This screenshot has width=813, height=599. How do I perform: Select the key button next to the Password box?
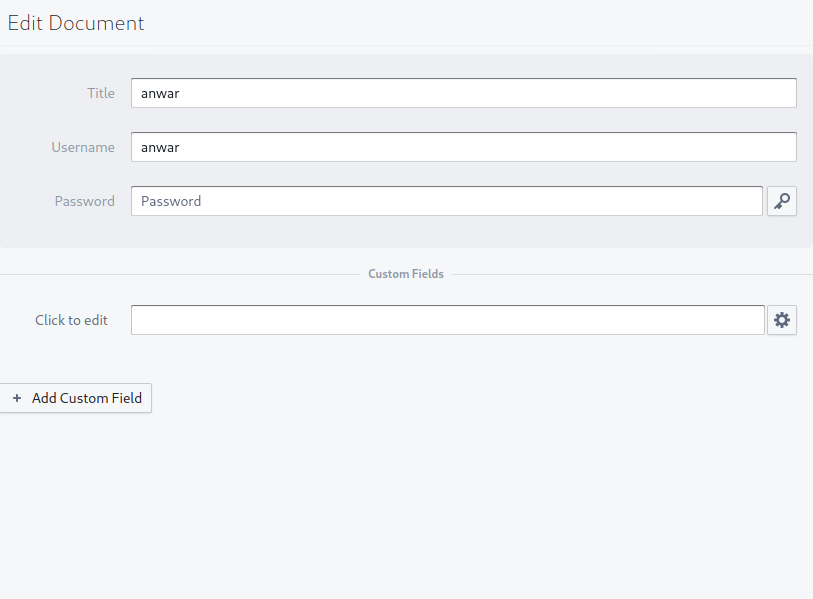pyautogui.click(x=781, y=201)
